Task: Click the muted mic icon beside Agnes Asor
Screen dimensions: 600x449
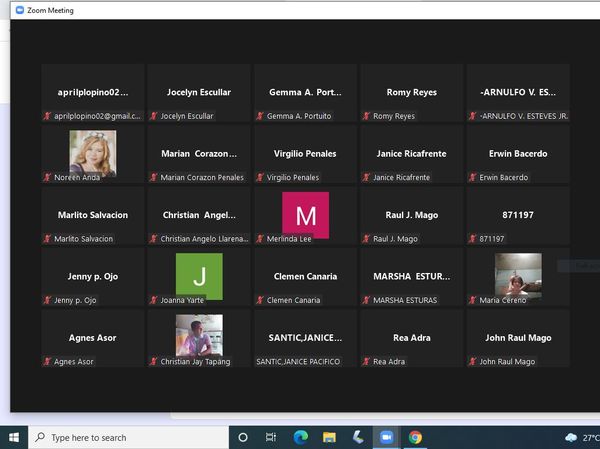Action: 47,361
